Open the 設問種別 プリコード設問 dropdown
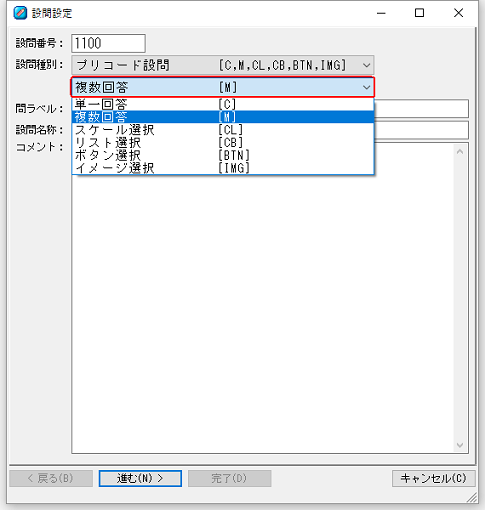485x510 pixels. pos(223,65)
